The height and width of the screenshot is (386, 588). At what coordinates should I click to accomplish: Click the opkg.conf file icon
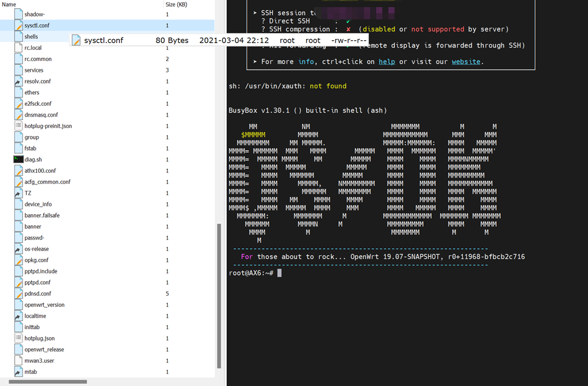(x=18, y=260)
